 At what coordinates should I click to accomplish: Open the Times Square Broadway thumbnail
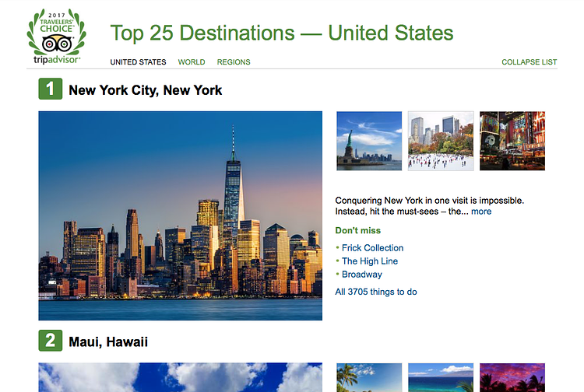point(512,141)
